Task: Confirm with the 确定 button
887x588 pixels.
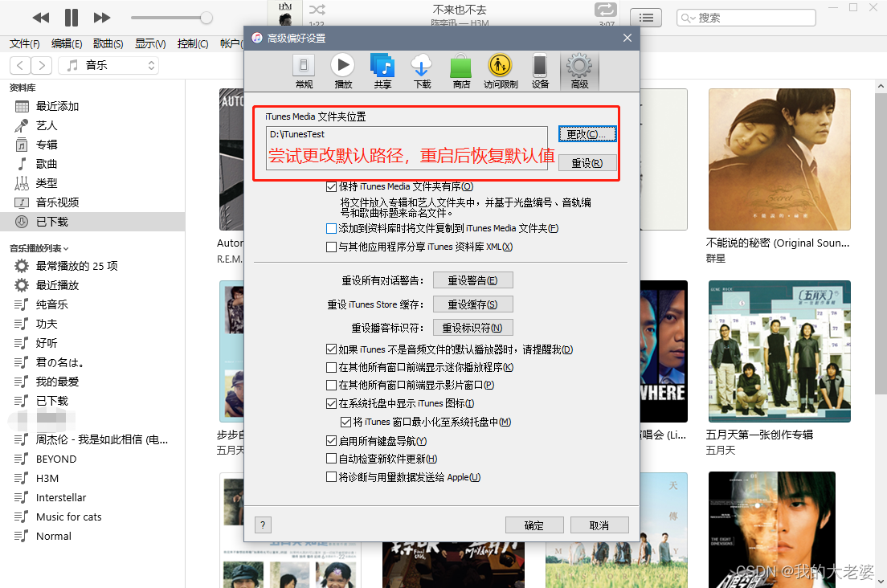Action: (534, 525)
